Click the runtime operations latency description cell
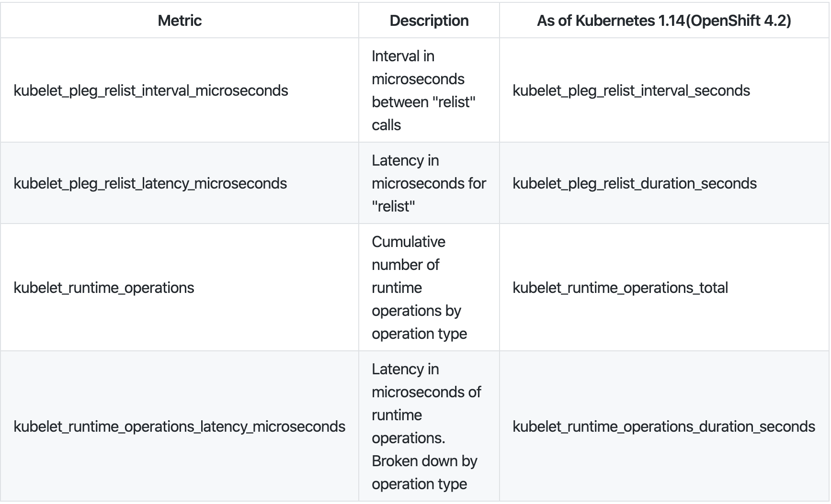Viewport: 831px width, 504px height. point(426,426)
